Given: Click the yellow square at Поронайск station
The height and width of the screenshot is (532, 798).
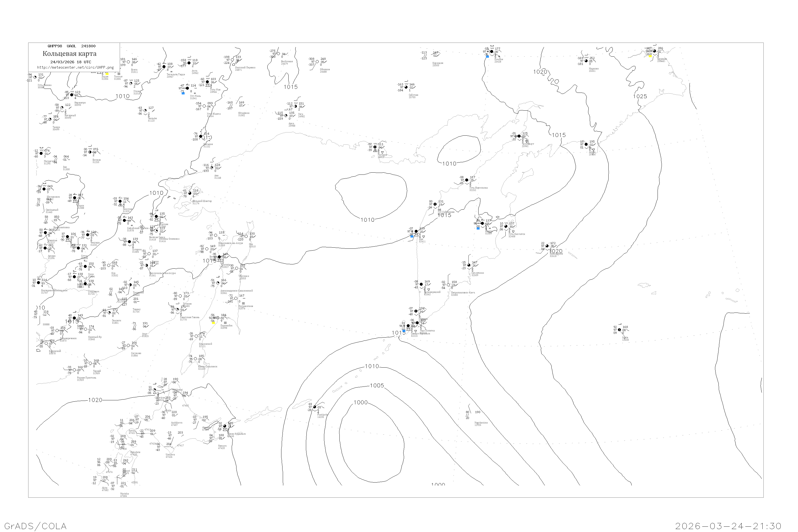Looking at the screenshot, I should coord(213,323).
